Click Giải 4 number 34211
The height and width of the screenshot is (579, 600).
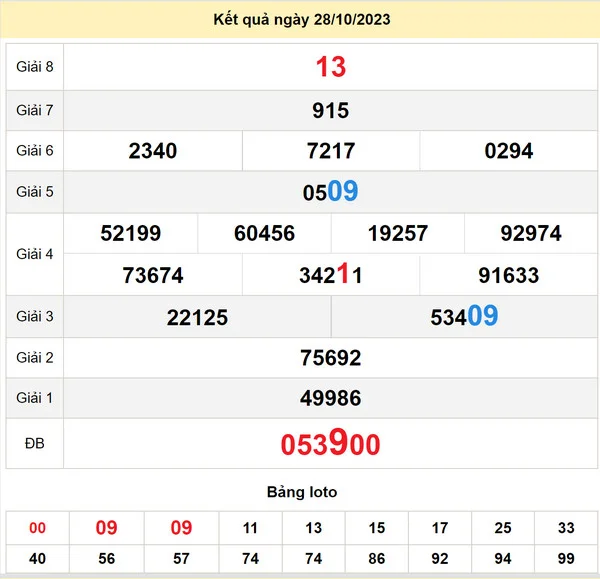[330, 275]
